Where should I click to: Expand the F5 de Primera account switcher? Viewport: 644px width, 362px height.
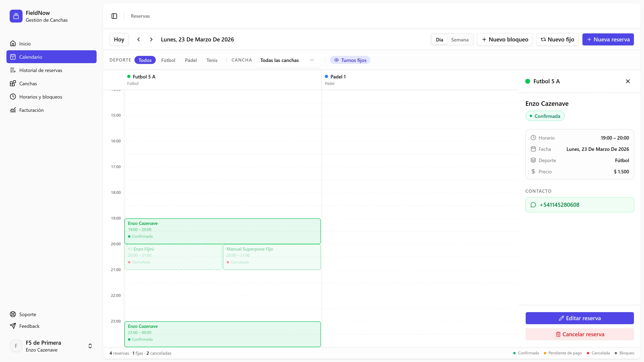click(90, 346)
